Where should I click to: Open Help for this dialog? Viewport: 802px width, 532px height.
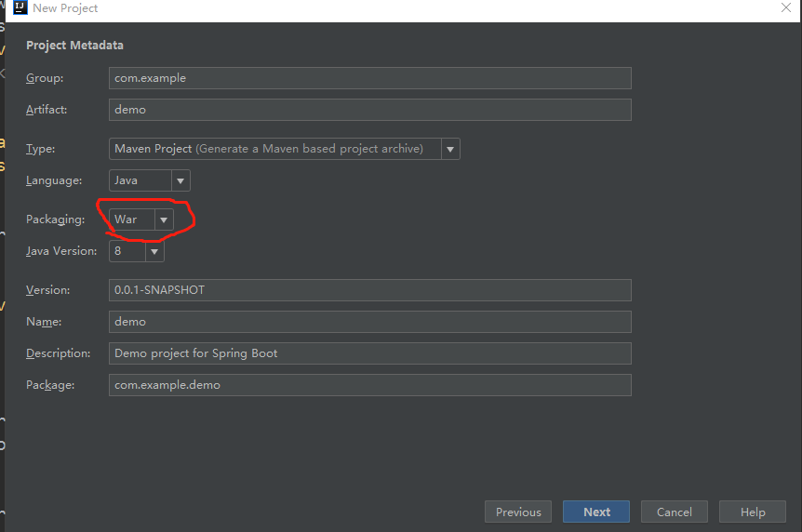(x=753, y=512)
